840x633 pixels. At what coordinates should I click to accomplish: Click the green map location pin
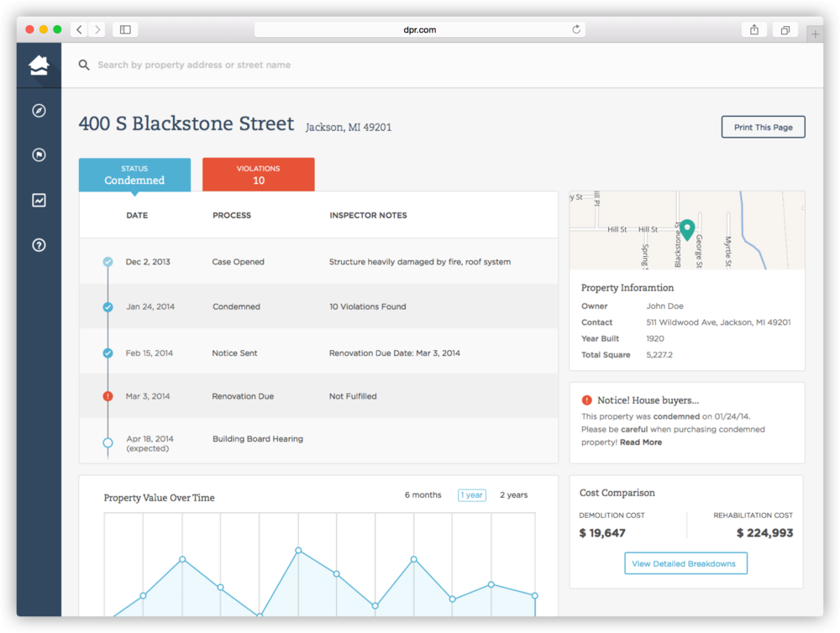(x=687, y=229)
